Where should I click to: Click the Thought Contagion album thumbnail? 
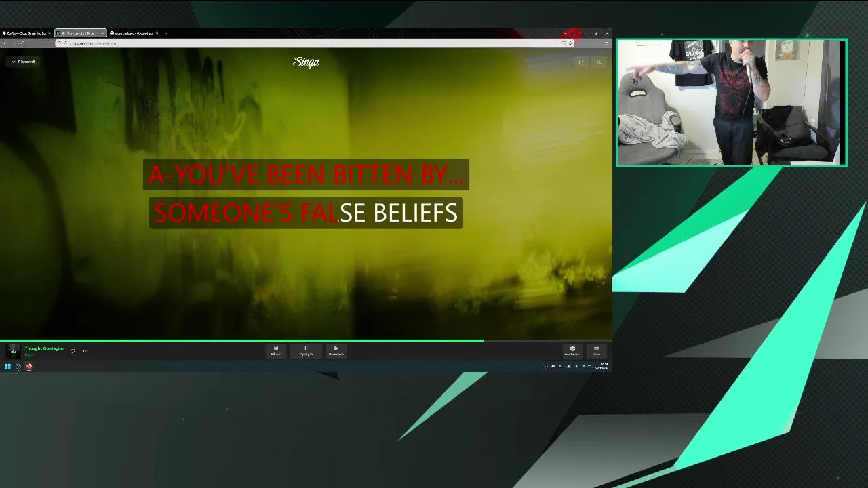[13, 350]
